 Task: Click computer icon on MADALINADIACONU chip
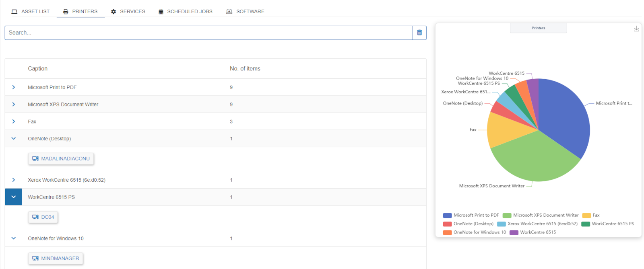coord(35,159)
